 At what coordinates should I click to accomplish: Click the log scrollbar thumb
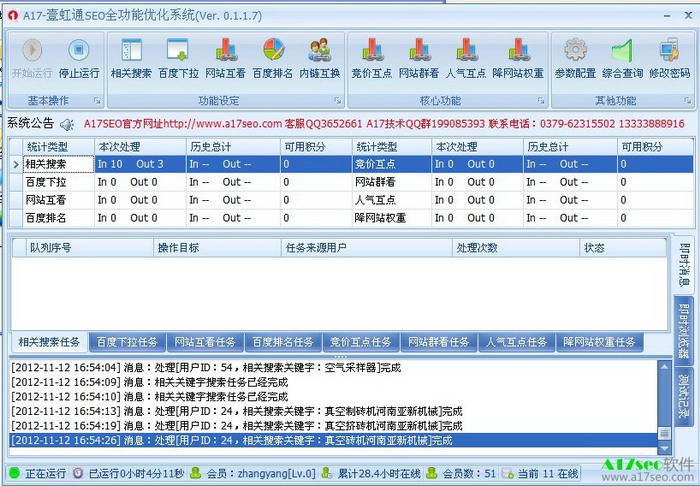(x=664, y=433)
